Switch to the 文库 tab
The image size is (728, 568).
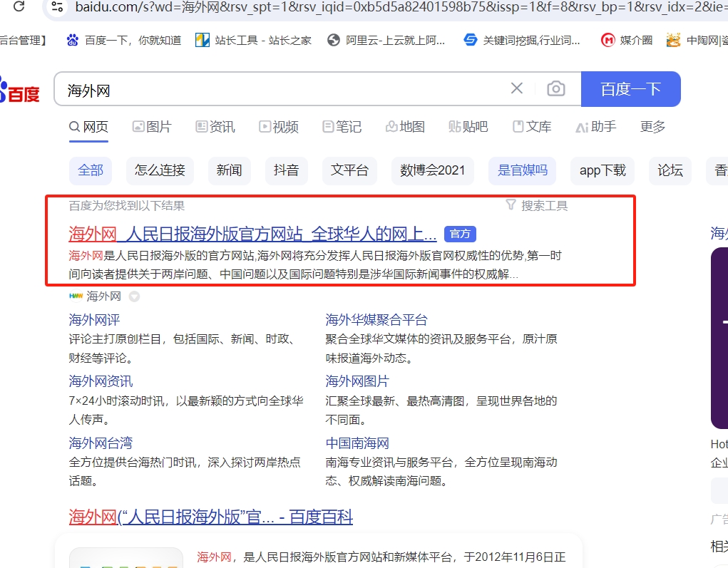point(532,127)
